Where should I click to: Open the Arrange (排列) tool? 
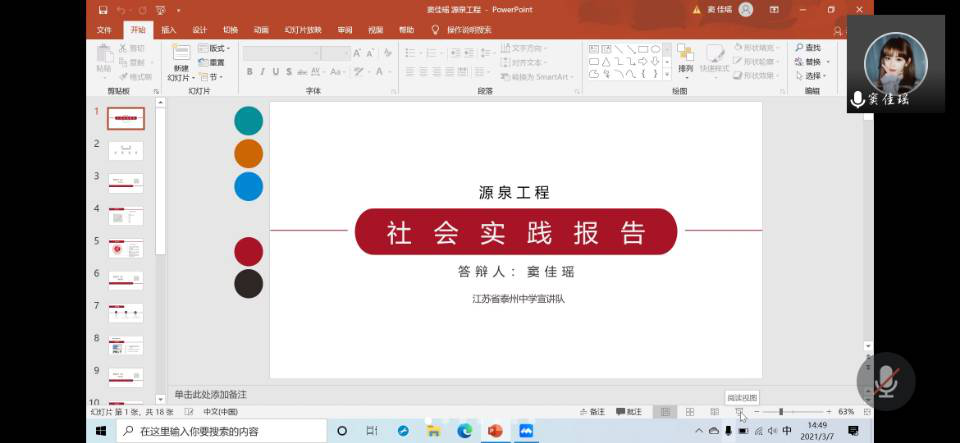tap(685, 58)
